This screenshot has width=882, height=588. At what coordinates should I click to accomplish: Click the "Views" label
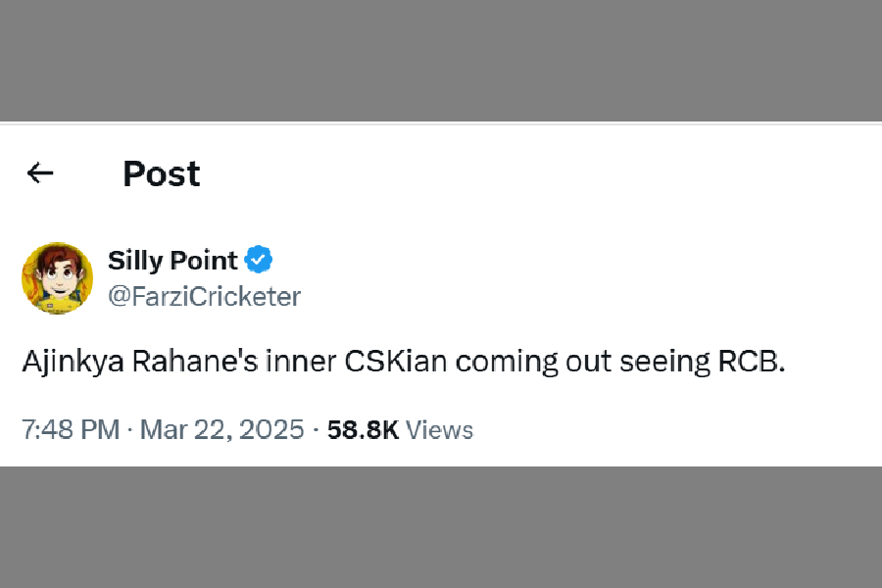[439, 429]
